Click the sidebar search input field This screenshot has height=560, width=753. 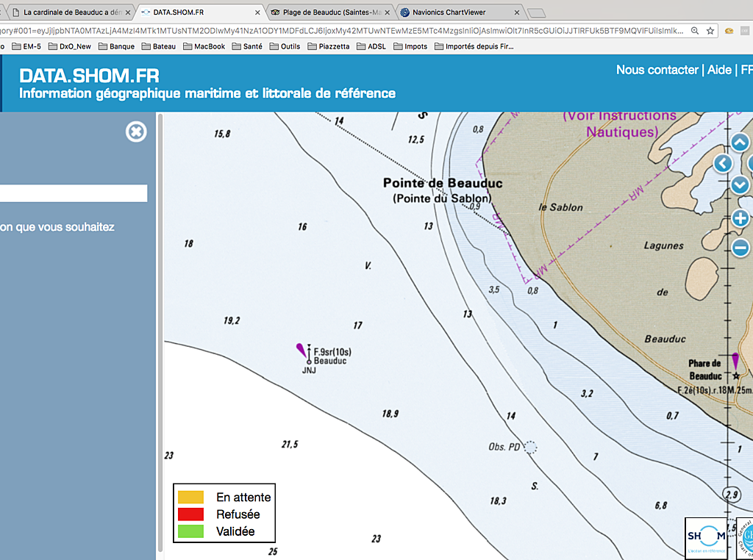click(x=74, y=193)
